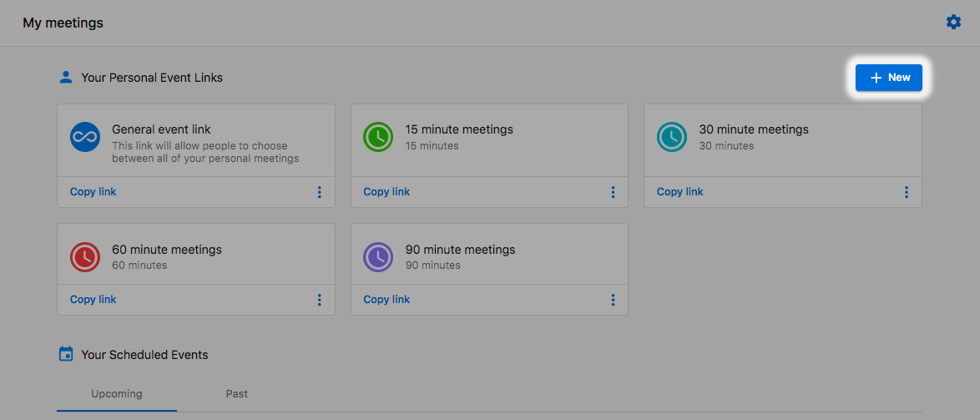Open the settings gear icon

(x=953, y=23)
